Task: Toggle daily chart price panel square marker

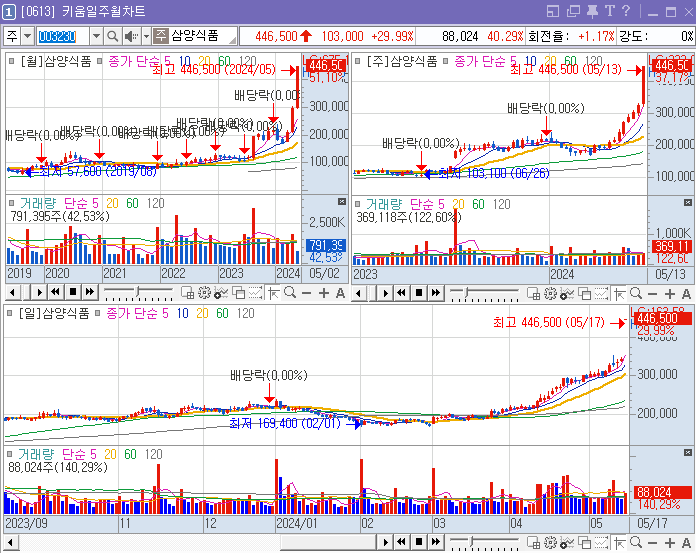Action: tap(9, 313)
